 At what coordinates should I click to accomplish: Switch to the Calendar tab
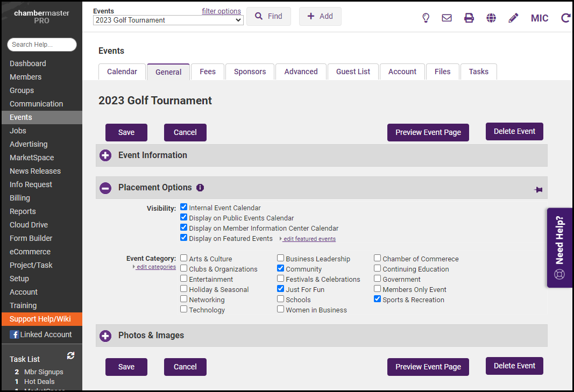pyautogui.click(x=122, y=72)
